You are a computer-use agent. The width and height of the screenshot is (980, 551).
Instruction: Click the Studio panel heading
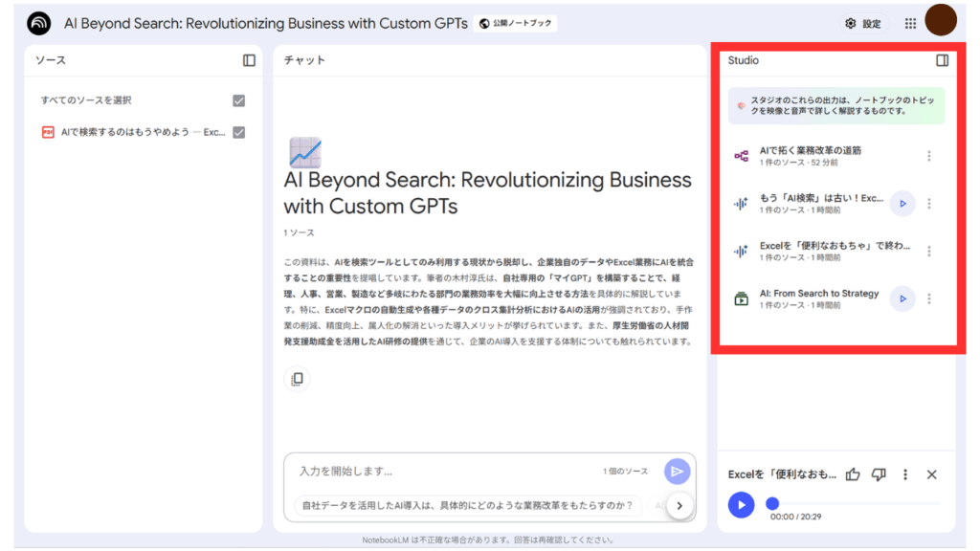tap(743, 60)
